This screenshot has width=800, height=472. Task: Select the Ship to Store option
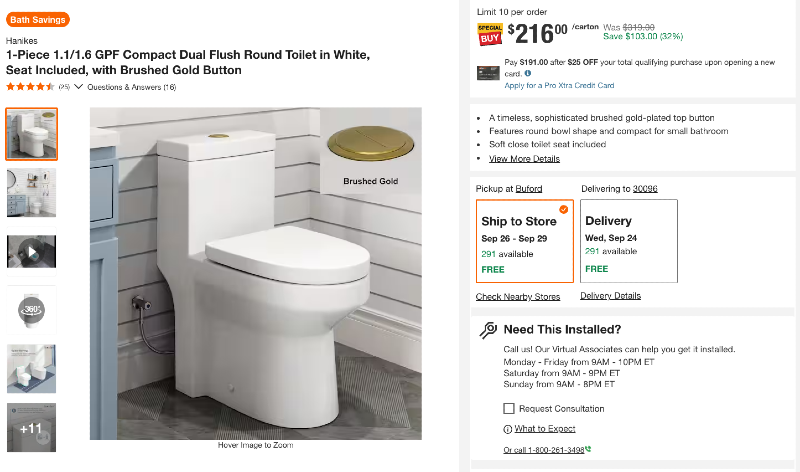pos(525,241)
